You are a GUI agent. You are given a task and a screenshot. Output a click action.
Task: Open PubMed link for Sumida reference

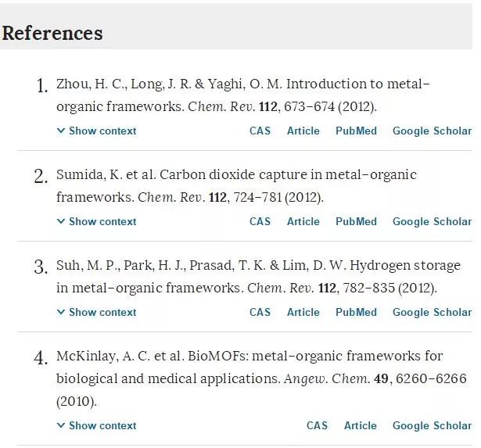(356, 222)
